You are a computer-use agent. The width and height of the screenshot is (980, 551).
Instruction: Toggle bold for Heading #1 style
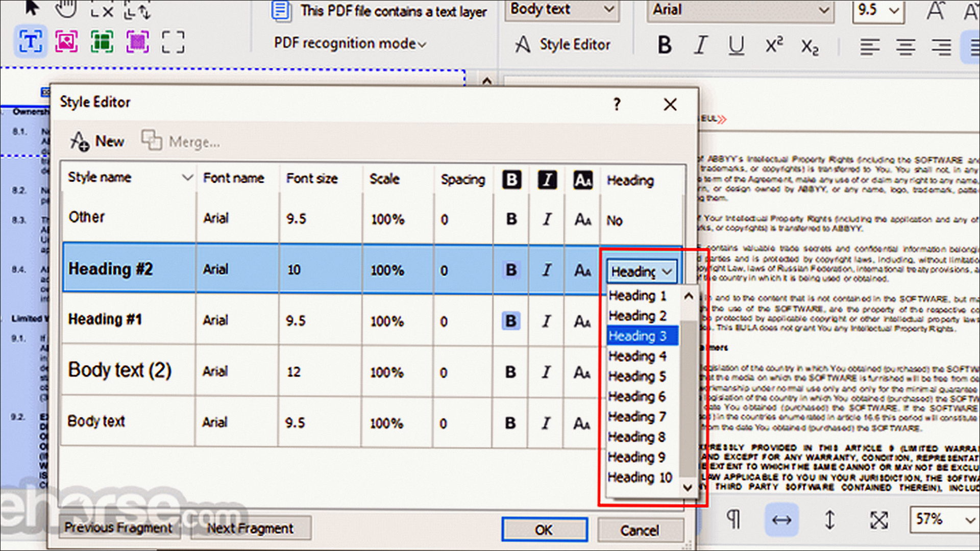tap(510, 321)
